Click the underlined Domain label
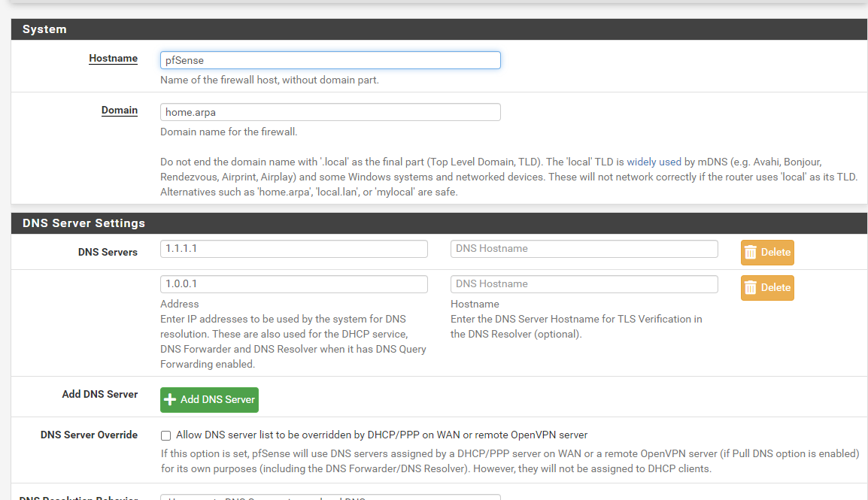The width and height of the screenshot is (868, 500). [x=120, y=110]
